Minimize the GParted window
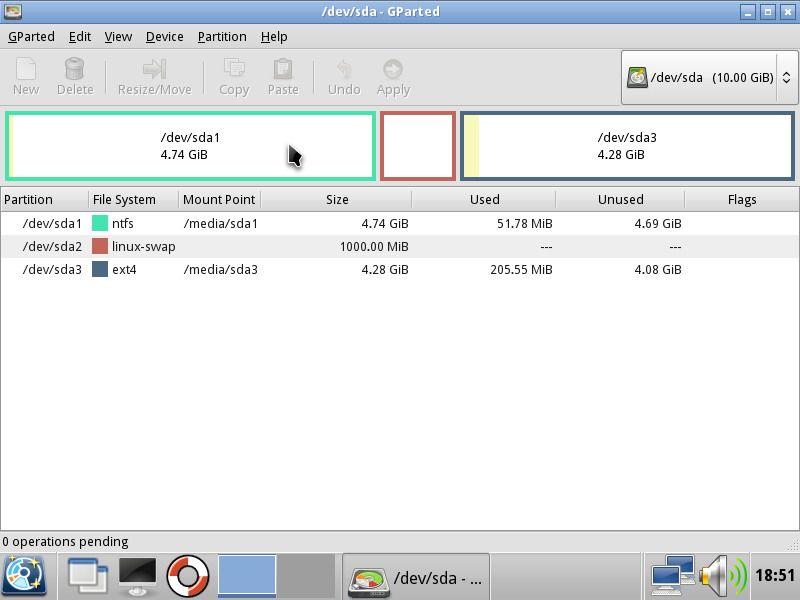Screen dimensions: 800x600 748,12
